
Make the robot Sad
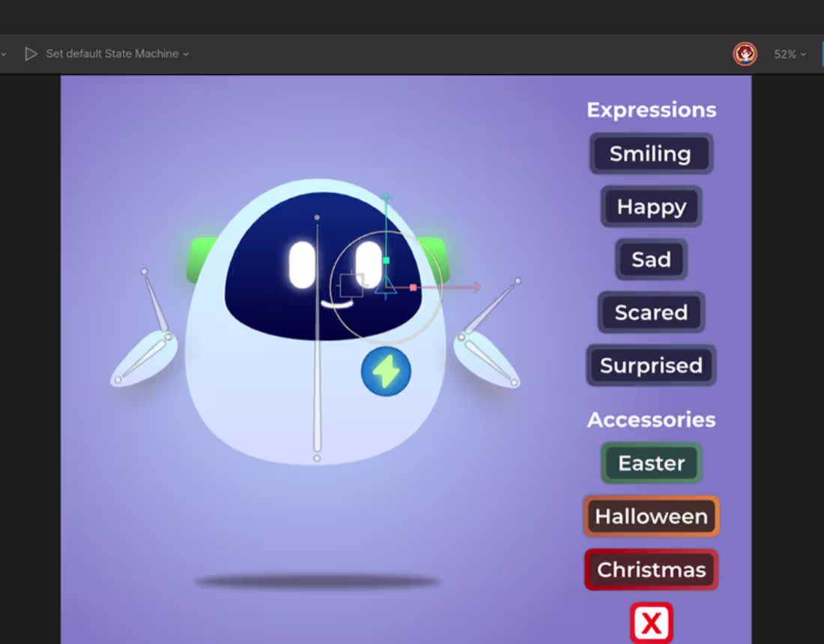(x=651, y=259)
